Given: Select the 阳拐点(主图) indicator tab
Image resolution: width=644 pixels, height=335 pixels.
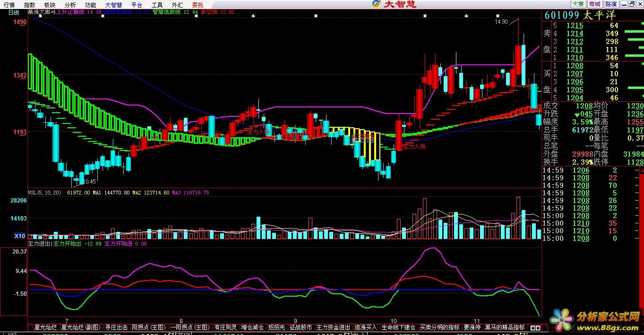Looking at the screenshot, I should click(149, 327).
